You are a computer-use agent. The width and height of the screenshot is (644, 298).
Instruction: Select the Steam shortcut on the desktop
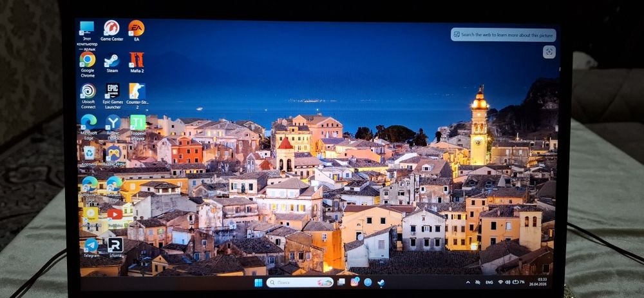click(112, 63)
